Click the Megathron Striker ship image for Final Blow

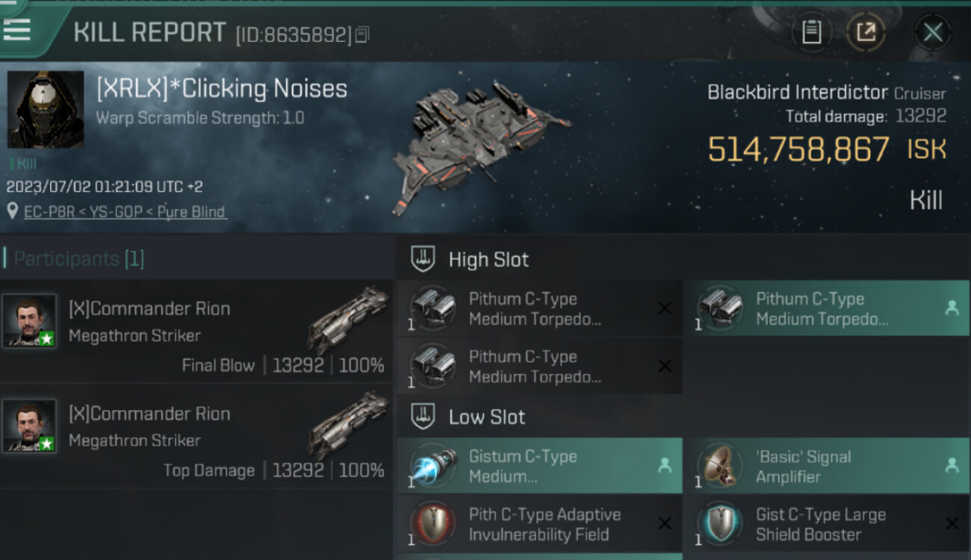(x=348, y=320)
